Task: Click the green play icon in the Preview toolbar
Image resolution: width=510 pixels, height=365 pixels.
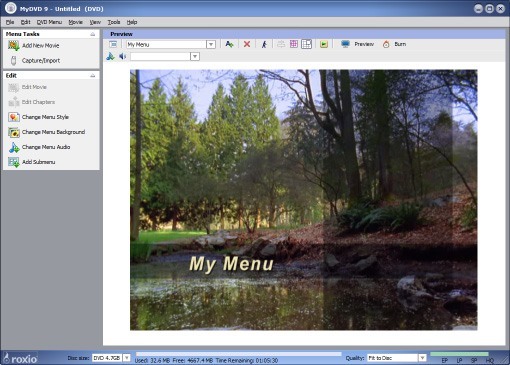Action: pos(324,44)
